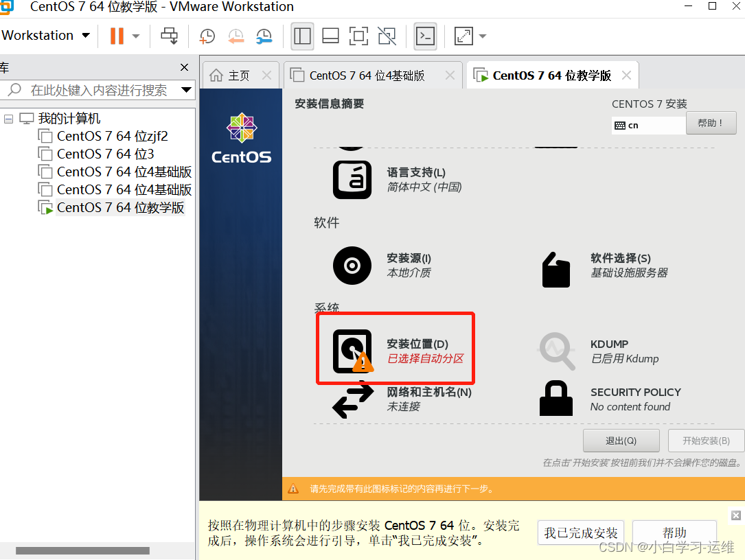Open the power options dropdown beside pause
This screenshot has height=560, width=745.
point(136,36)
